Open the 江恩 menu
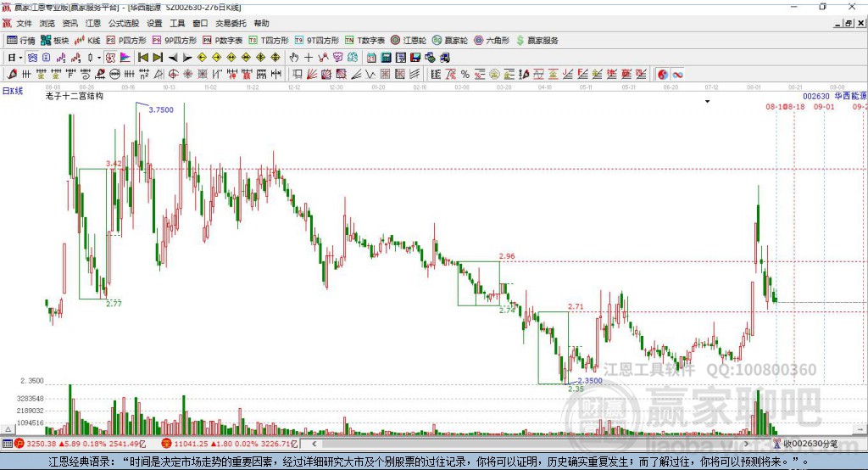The width and height of the screenshot is (868, 470). pyautogui.click(x=93, y=23)
